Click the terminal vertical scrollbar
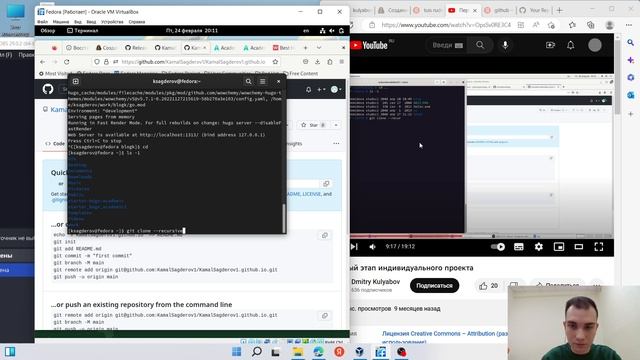This screenshot has height=360, width=640. click(283, 218)
